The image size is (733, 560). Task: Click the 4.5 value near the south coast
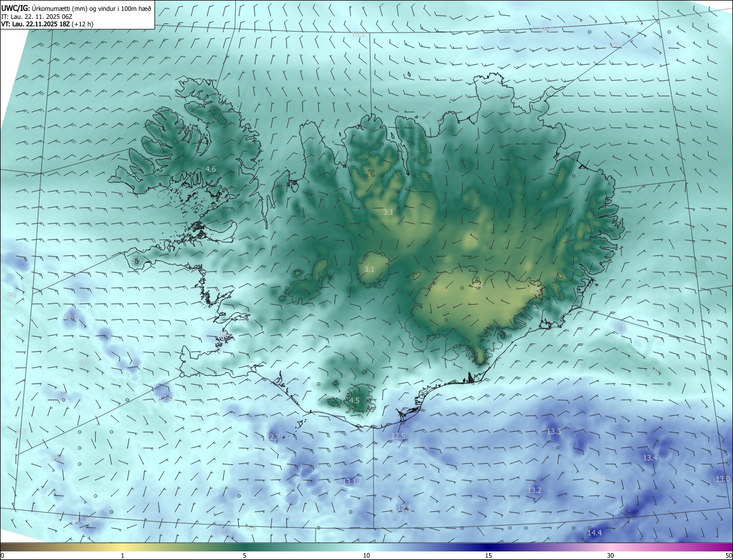coord(354,400)
